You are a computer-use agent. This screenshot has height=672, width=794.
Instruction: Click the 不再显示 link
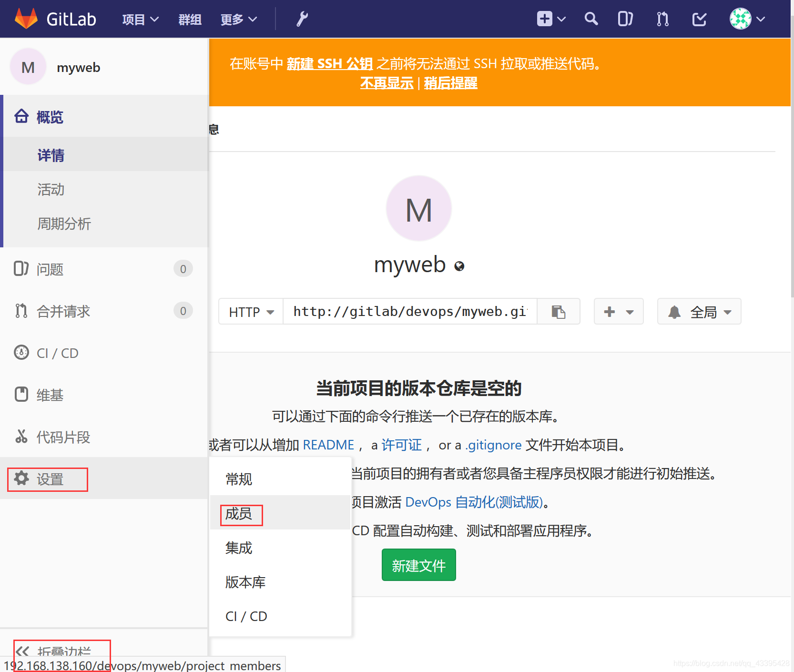pos(387,83)
